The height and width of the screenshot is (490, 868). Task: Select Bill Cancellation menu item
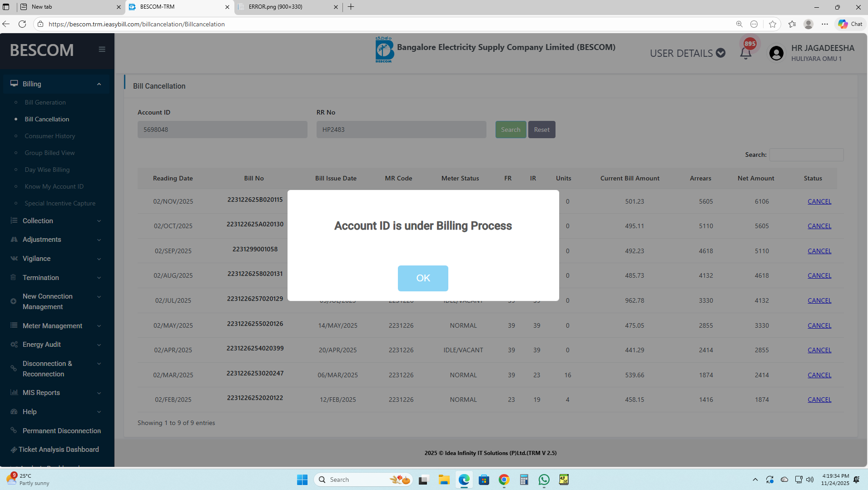coord(47,119)
